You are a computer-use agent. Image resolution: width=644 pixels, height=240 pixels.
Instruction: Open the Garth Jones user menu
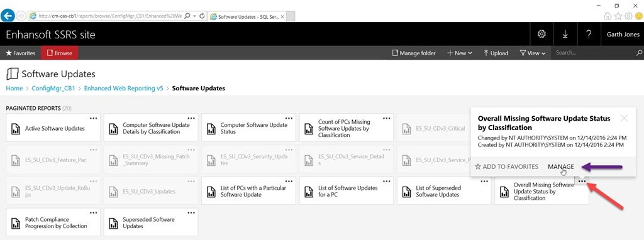click(623, 34)
